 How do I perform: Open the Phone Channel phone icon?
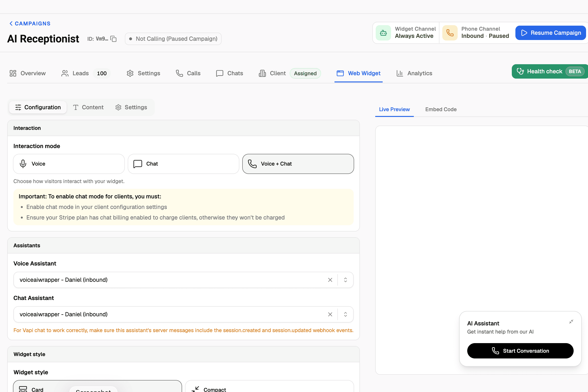(450, 33)
